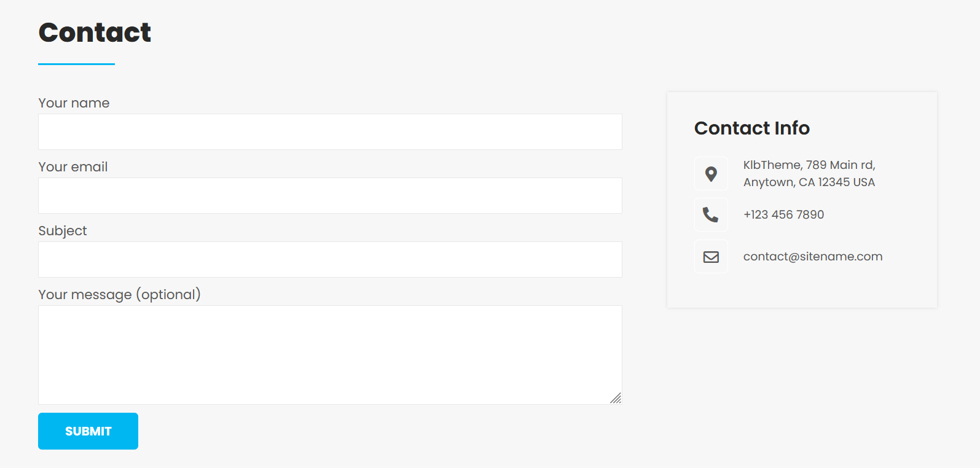980x468 pixels.
Task: Click the Contact Info card heading
Action: tap(752, 128)
